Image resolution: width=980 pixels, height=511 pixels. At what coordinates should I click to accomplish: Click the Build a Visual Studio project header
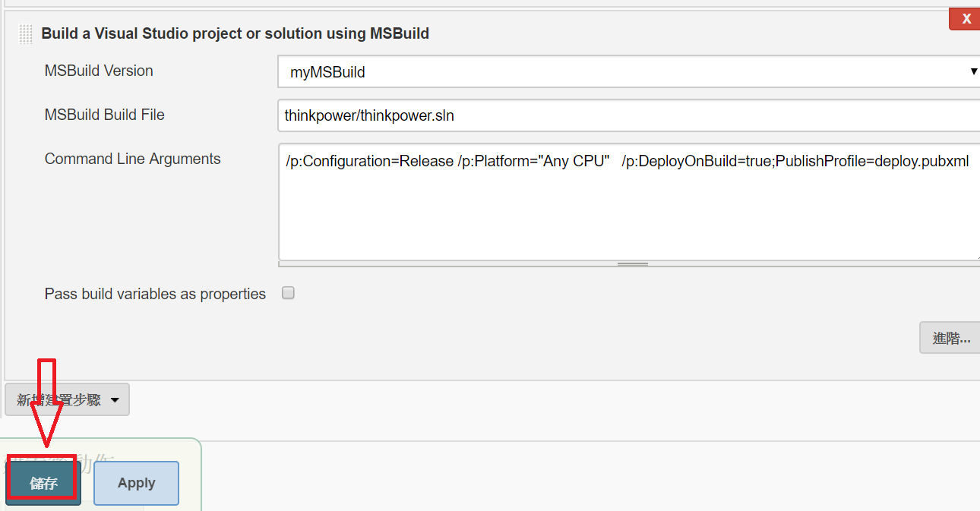pos(236,33)
